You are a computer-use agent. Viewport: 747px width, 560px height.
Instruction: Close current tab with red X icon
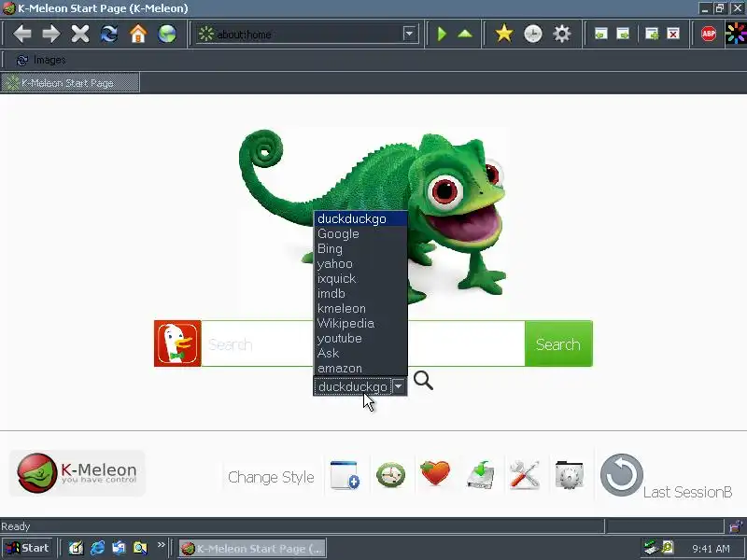click(673, 34)
